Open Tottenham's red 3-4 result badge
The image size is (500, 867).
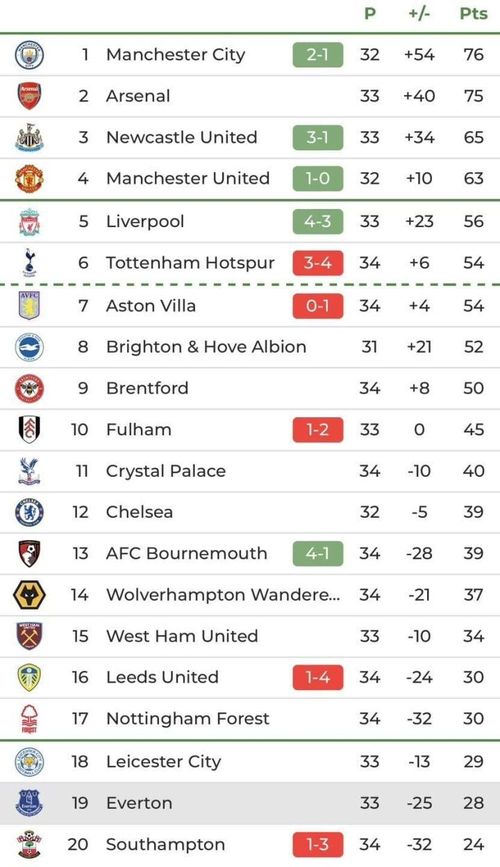tap(318, 263)
